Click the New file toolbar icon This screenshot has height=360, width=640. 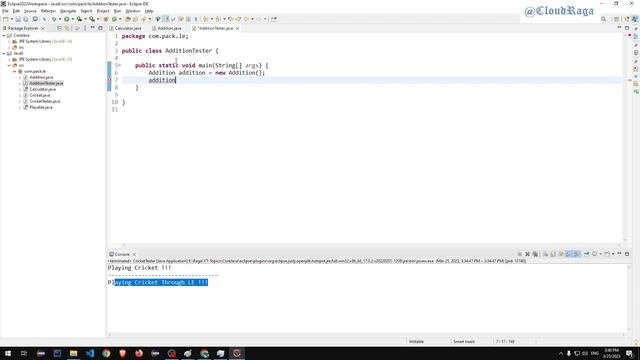[x=5, y=19]
